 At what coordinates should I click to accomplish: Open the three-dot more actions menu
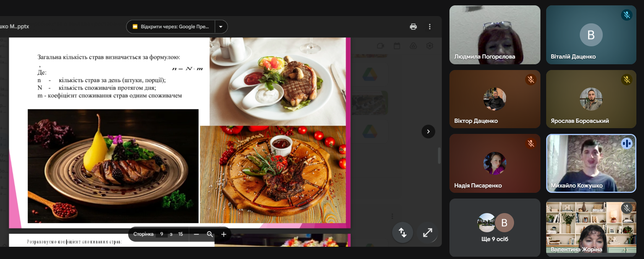pos(430,27)
